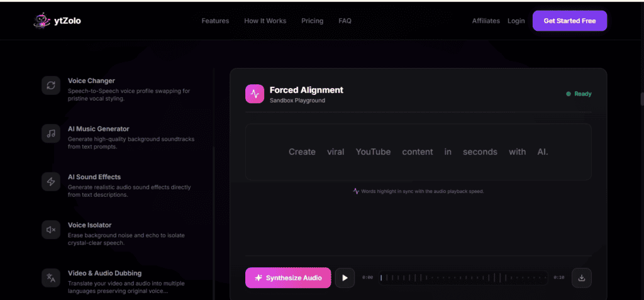Go to How It Works section
Image resolution: width=644 pixels, height=300 pixels.
click(x=265, y=21)
